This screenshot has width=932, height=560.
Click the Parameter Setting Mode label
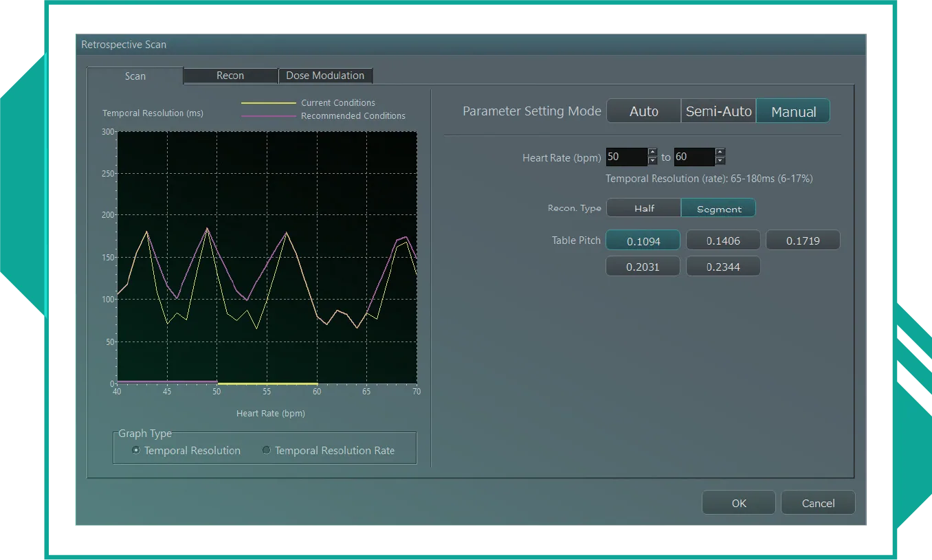[x=532, y=111]
